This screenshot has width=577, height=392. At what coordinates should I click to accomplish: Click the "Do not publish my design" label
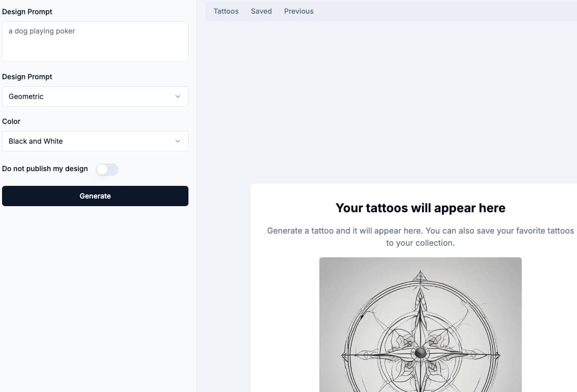45,169
